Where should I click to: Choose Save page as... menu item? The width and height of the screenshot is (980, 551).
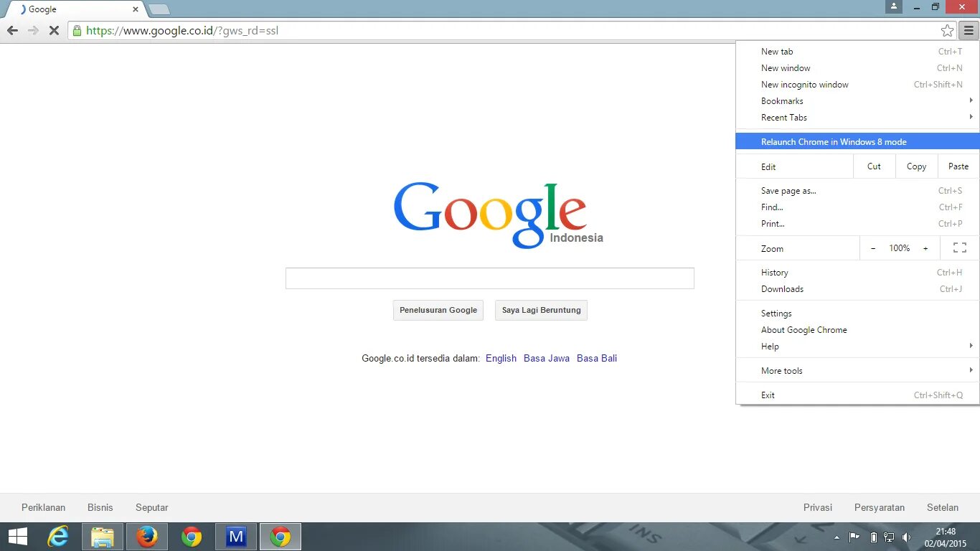pos(858,191)
